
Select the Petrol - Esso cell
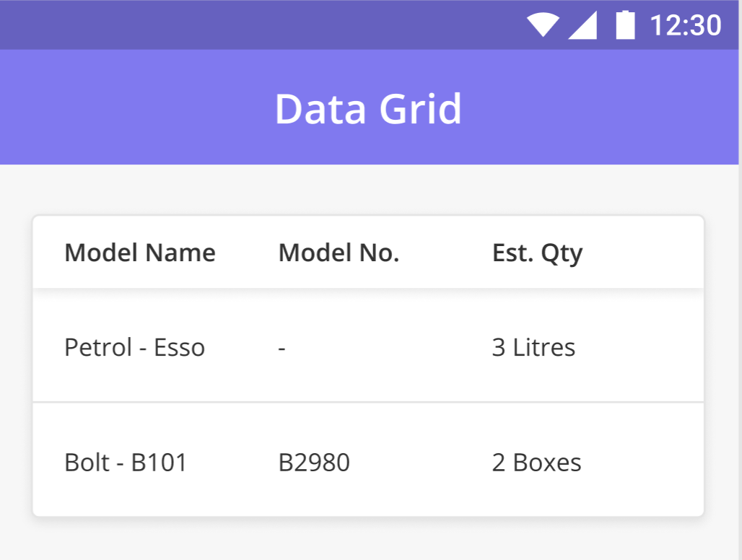point(135,348)
